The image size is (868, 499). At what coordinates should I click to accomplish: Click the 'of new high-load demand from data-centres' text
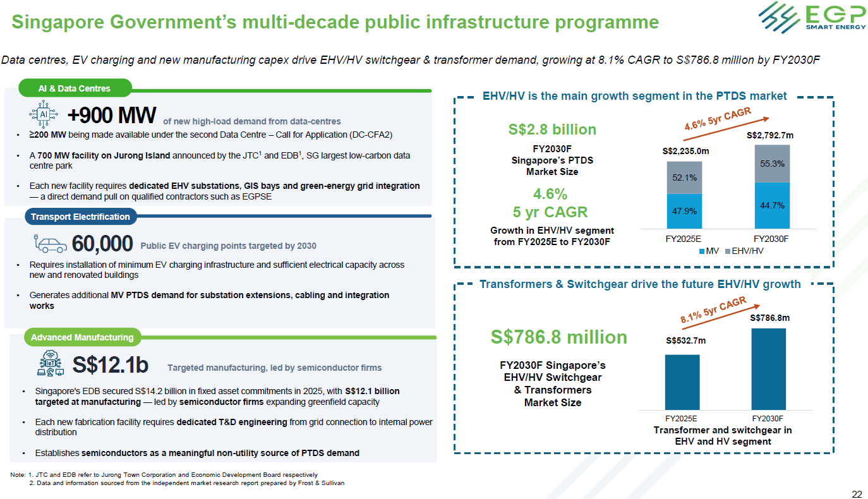click(x=252, y=121)
